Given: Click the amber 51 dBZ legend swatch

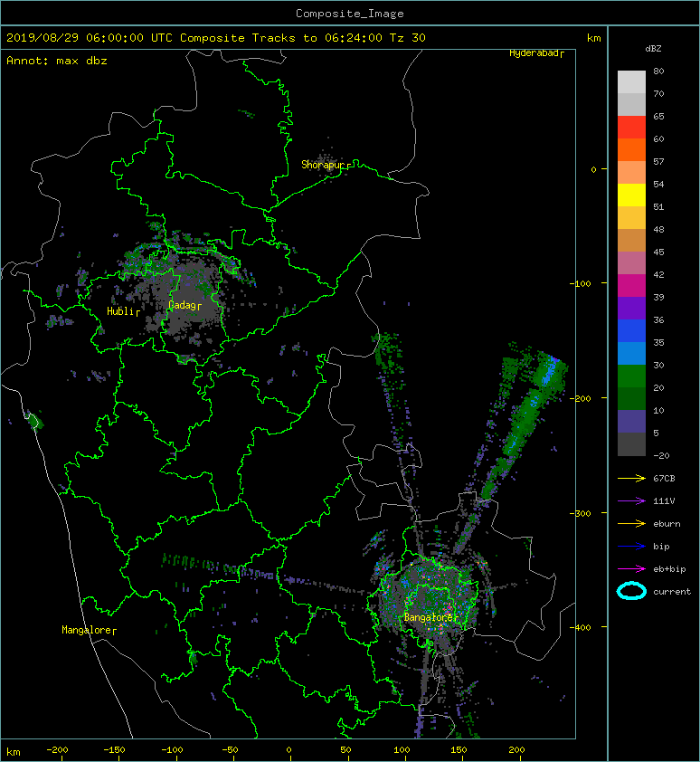Looking at the screenshot, I should (631, 218).
